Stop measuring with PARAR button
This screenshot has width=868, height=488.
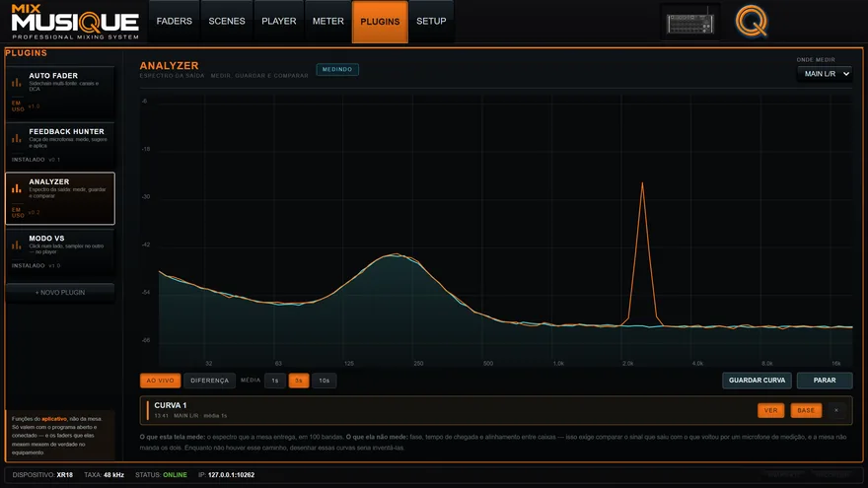pyautogui.click(x=825, y=381)
